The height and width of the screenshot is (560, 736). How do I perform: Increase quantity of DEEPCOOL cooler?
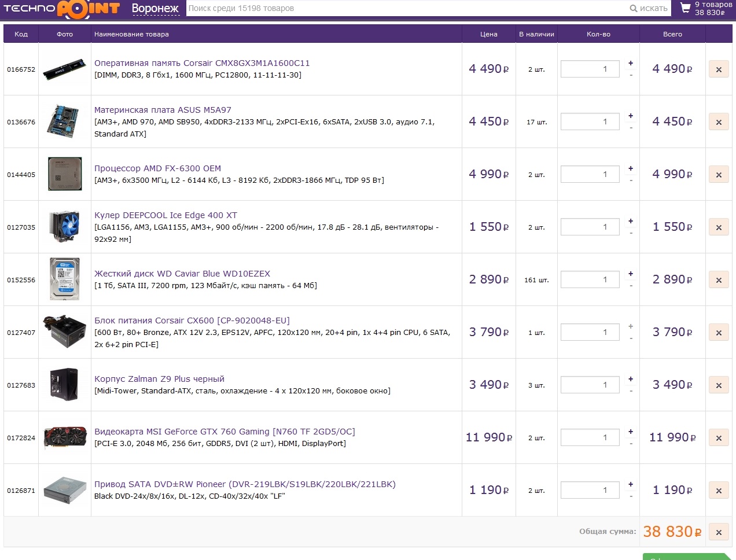631,221
